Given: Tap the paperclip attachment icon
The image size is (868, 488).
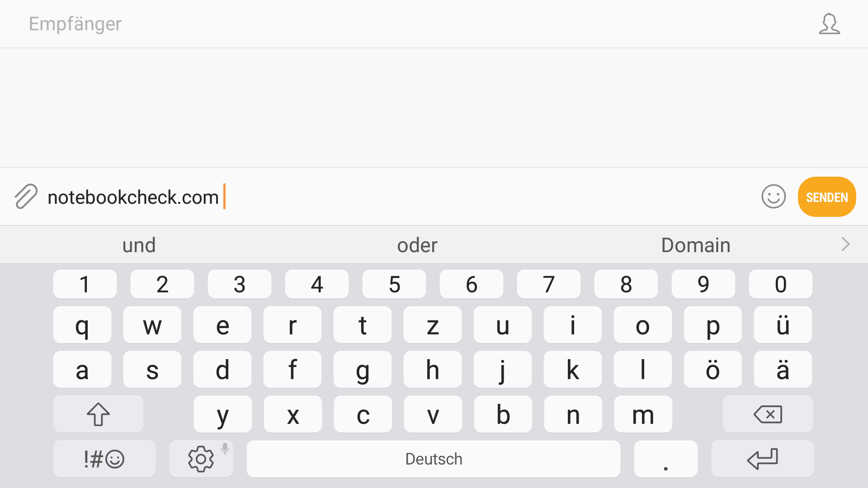Looking at the screenshot, I should point(26,197).
